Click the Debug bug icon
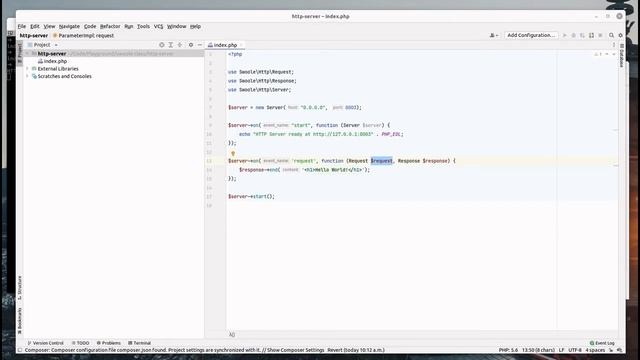 pos(573,36)
